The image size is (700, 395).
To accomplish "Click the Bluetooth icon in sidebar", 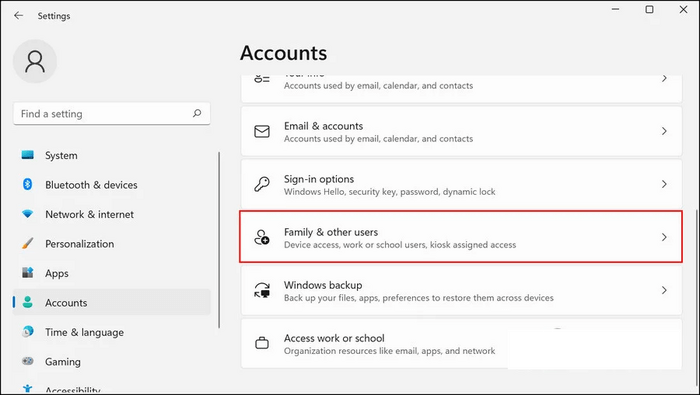I will coord(28,184).
